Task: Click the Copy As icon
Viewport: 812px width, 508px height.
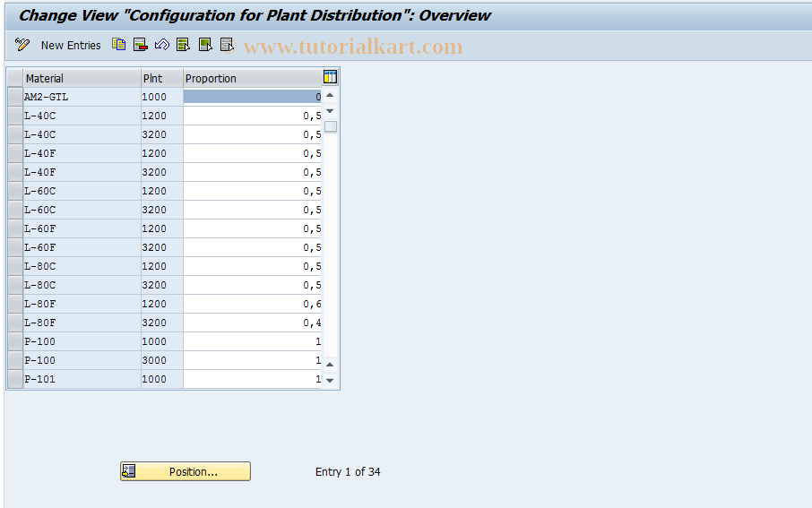Action: click(118, 45)
